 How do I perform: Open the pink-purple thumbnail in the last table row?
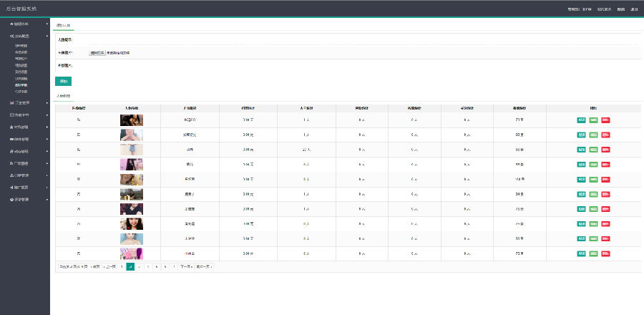(132, 254)
